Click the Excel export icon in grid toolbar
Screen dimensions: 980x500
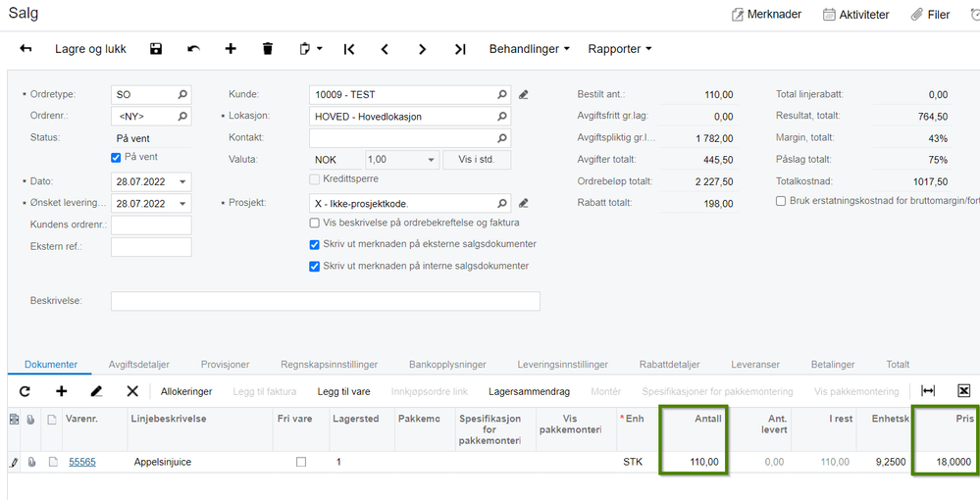(963, 390)
